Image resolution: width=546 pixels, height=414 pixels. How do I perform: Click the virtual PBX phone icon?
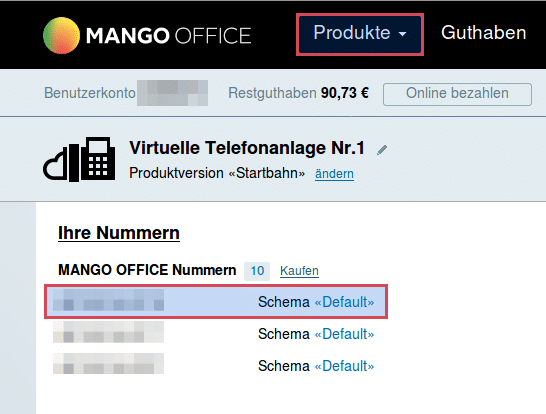point(98,158)
